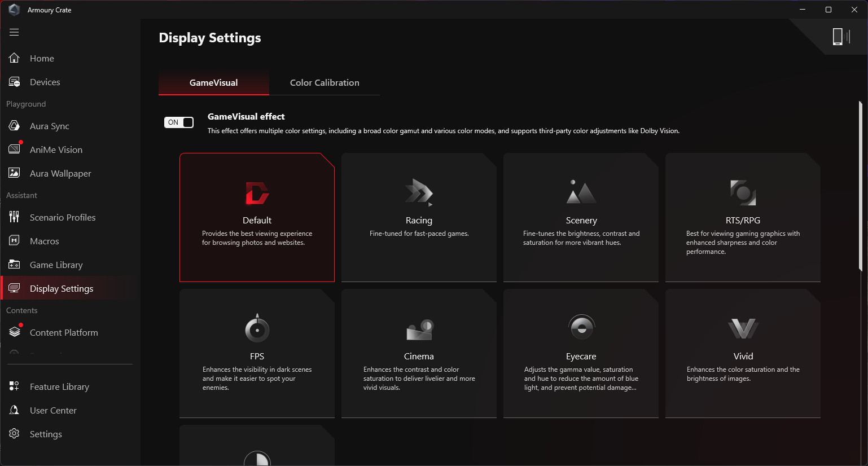
Task: Click the RTS/RPG description text
Action: (x=743, y=243)
